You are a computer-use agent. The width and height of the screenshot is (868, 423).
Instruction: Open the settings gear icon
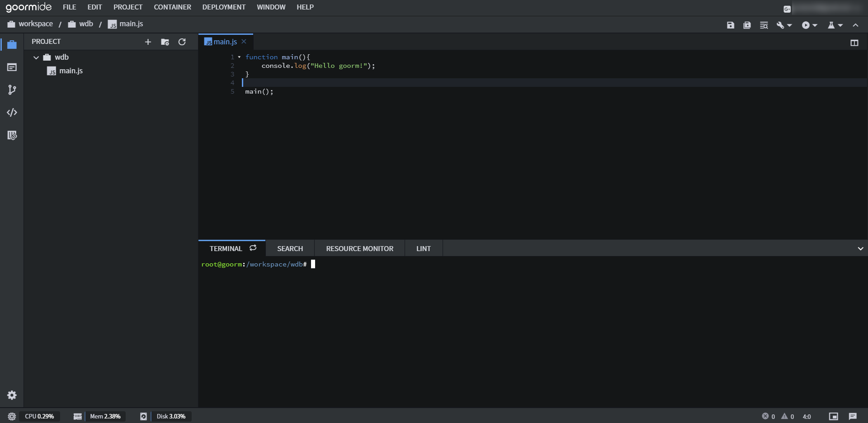(x=12, y=395)
